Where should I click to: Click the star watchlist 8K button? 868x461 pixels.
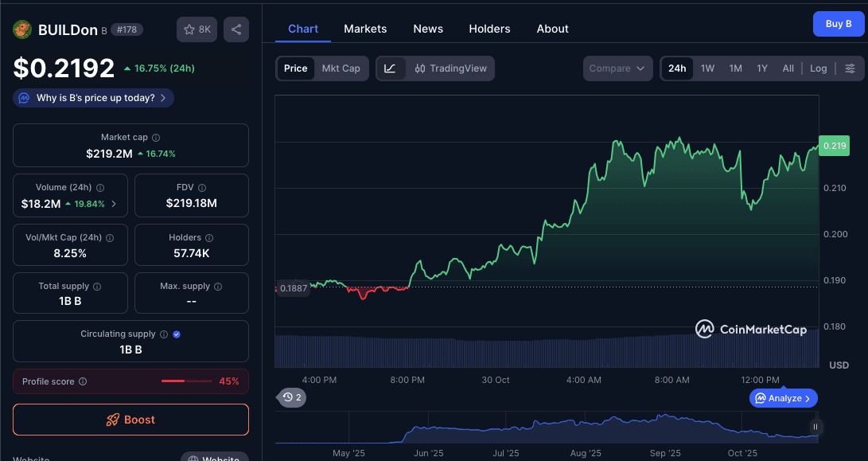[x=197, y=29]
